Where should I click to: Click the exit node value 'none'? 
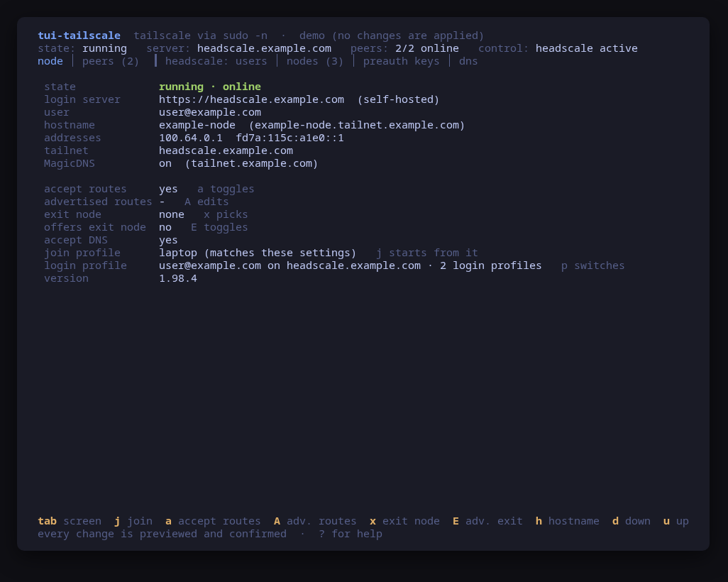171,214
